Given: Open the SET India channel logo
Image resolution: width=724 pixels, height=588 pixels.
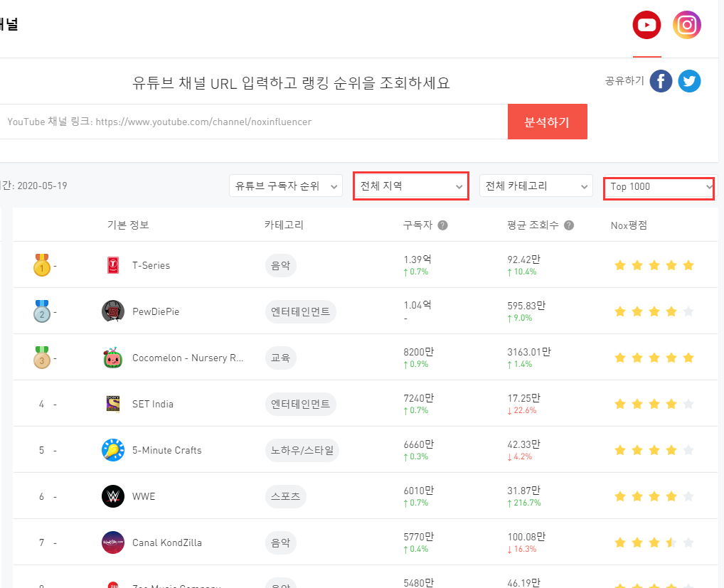Looking at the screenshot, I should tap(113, 404).
